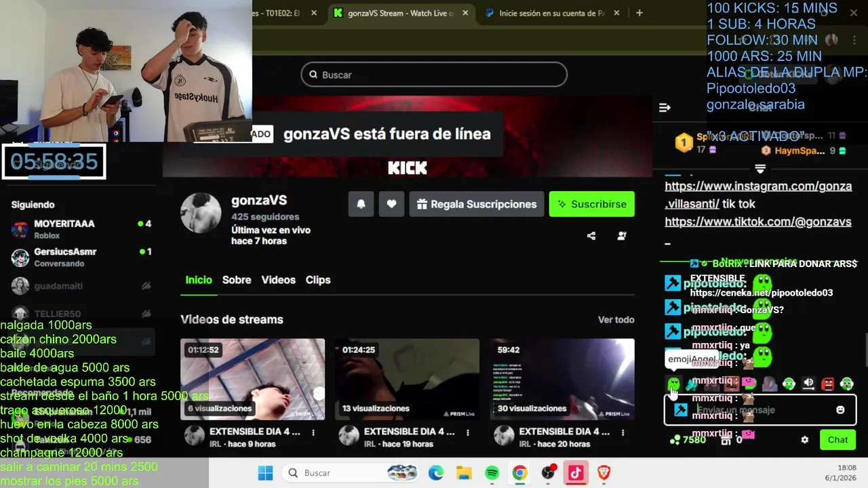
Task: Open TikTok app from the taskbar
Action: [576, 473]
